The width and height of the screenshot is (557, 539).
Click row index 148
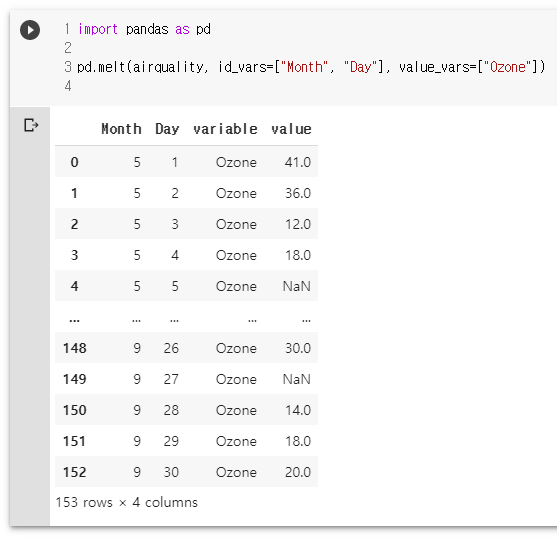[75, 348]
